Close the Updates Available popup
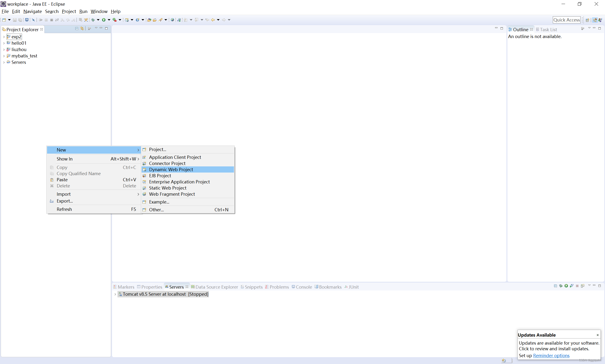 pos(598,335)
